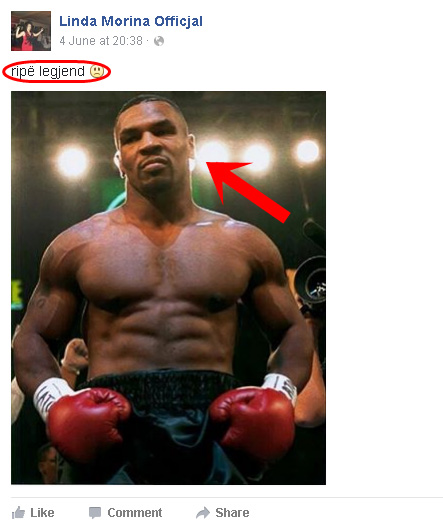Open the 4 June at 20:38 timestamp

101,41
